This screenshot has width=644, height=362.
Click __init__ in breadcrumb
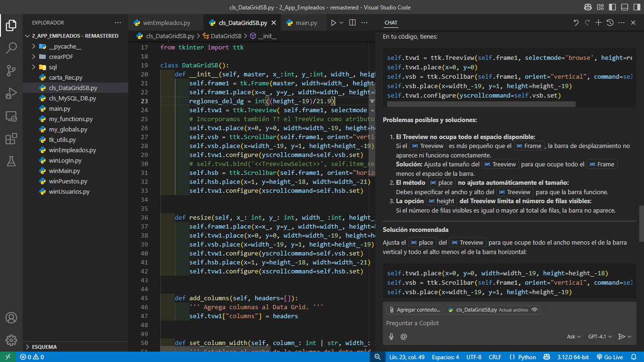click(267, 36)
